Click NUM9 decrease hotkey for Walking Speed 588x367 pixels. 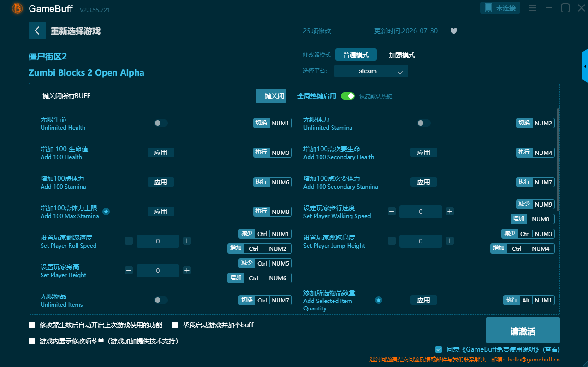[x=535, y=204]
